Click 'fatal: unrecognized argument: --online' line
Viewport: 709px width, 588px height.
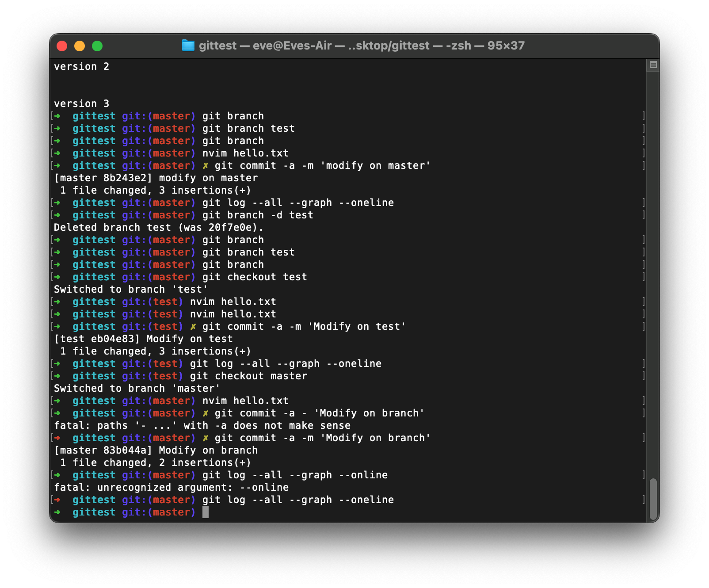tap(171, 487)
